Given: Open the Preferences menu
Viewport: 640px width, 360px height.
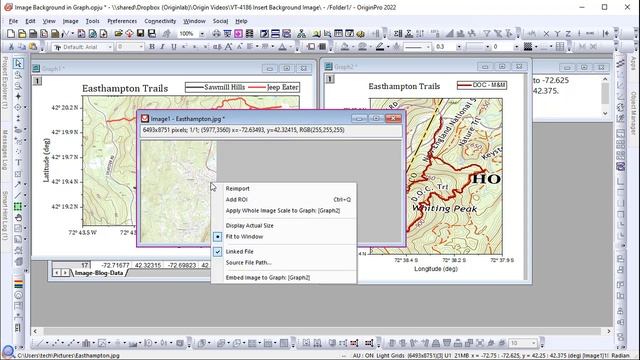Looking at the screenshot, I should point(122,21).
